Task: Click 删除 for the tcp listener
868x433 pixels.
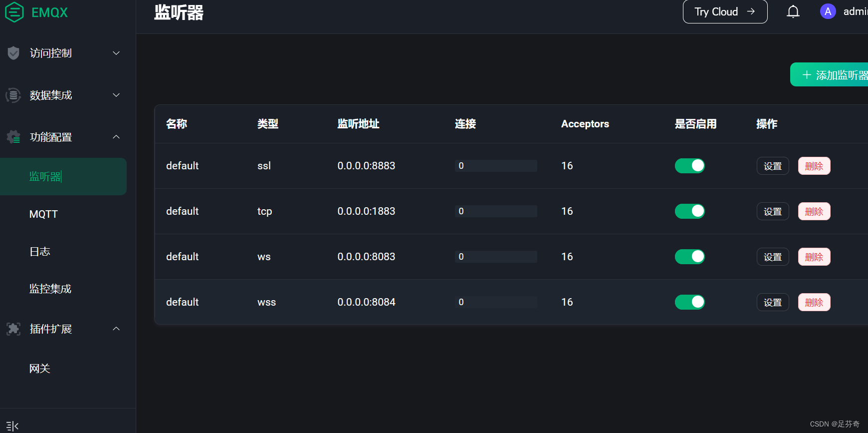Action: 814,211
